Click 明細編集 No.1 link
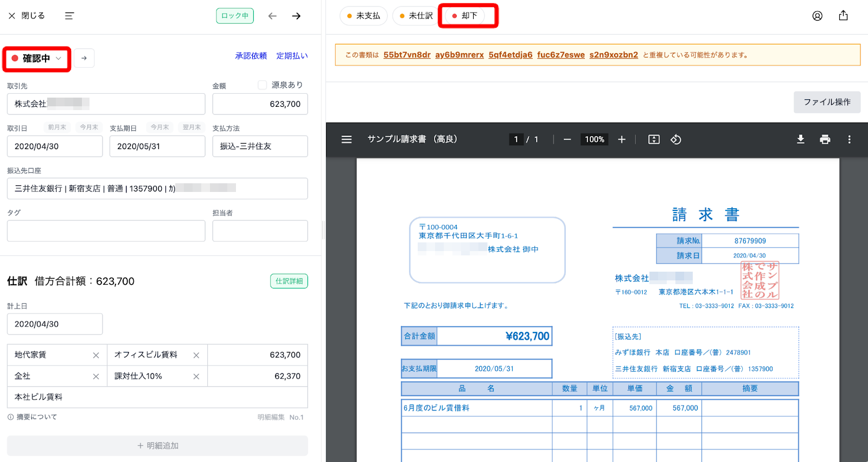The width and height of the screenshot is (868, 462). [x=280, y=417]
